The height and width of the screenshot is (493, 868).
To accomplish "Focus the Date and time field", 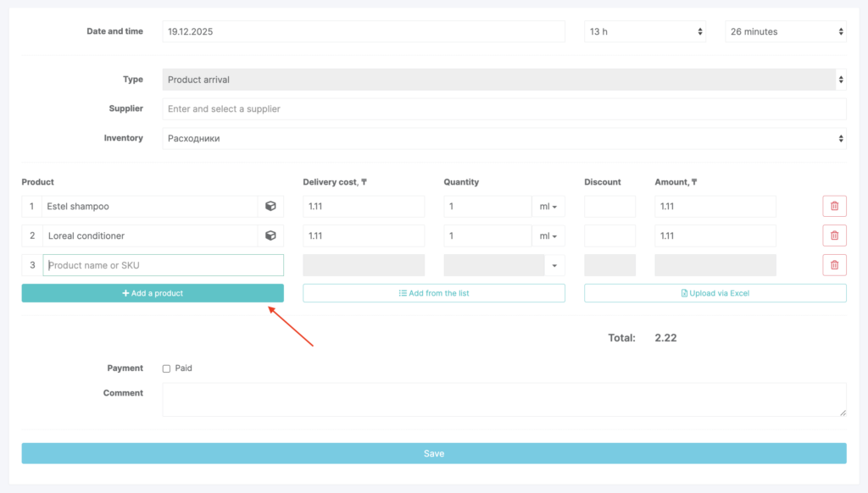I will 363,31.
